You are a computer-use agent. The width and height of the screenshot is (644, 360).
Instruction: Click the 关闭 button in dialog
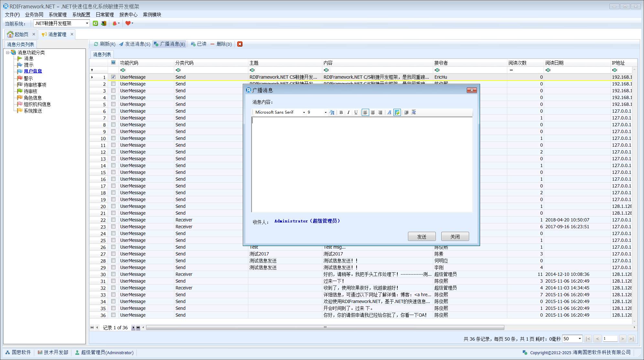coord(455,237)
